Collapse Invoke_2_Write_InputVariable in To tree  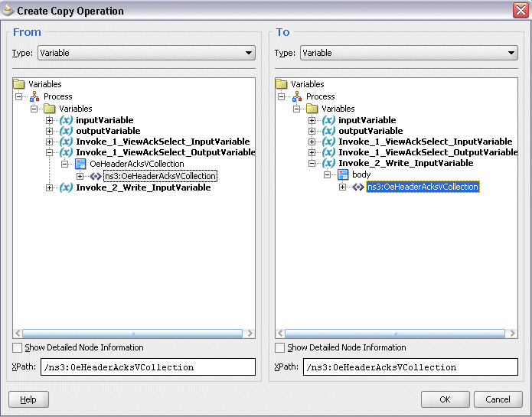click(312, 164)
